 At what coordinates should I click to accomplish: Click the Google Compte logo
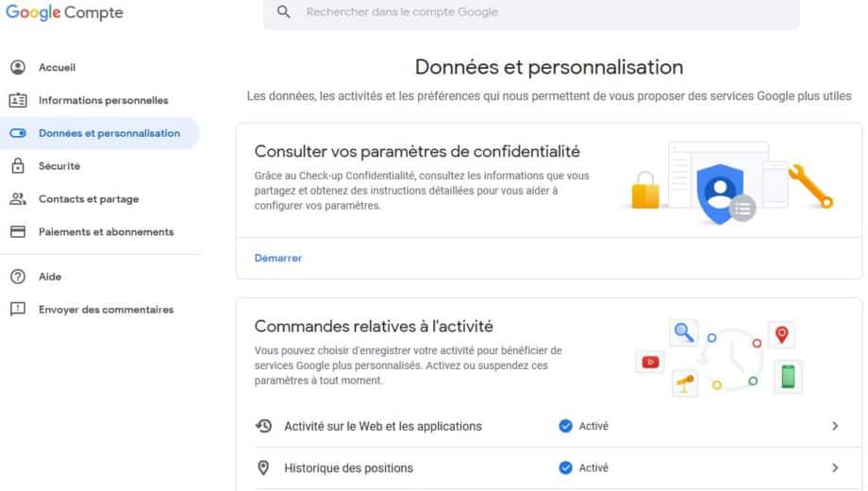pos(64,12)
